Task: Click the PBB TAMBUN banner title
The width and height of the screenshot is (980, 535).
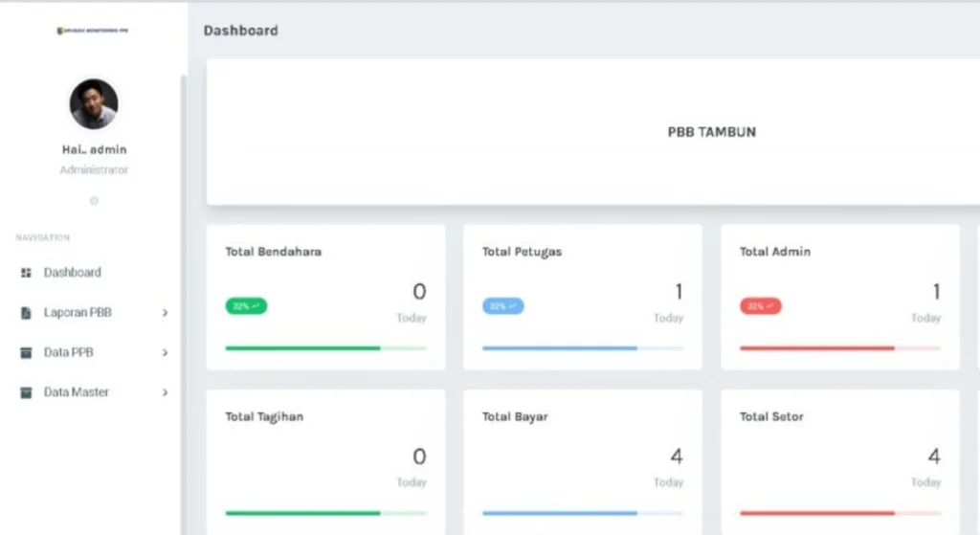Action: pyautogui.click(x=711, y=132)
